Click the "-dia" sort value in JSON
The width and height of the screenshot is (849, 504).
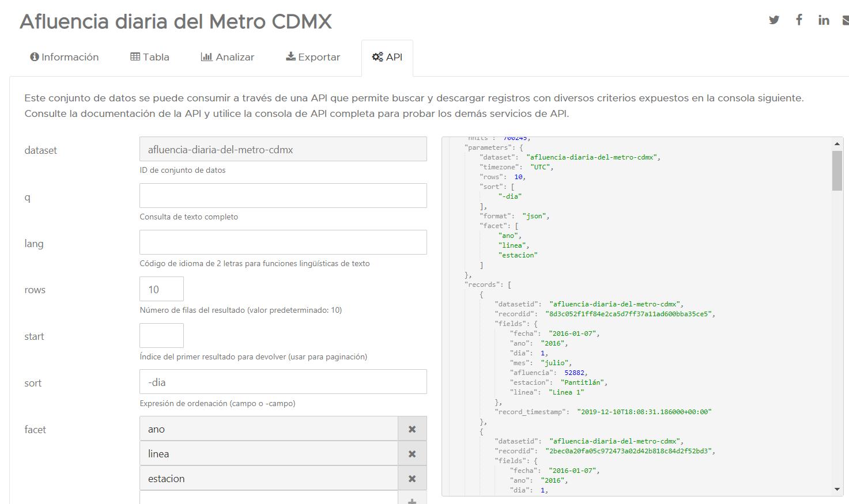click(510, 196)
